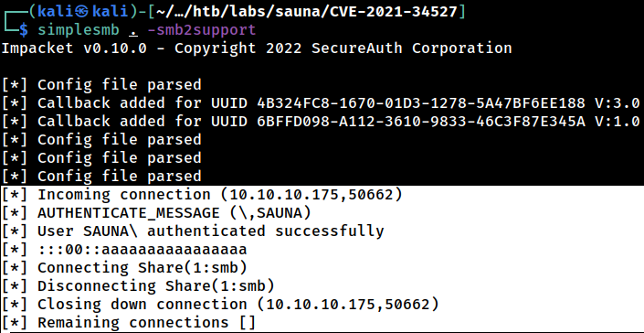644x333 pixels.
Task: Click UUID 6BFFD098-A112-3610-9833-46C3F87E345A
Action: (421, 122)
